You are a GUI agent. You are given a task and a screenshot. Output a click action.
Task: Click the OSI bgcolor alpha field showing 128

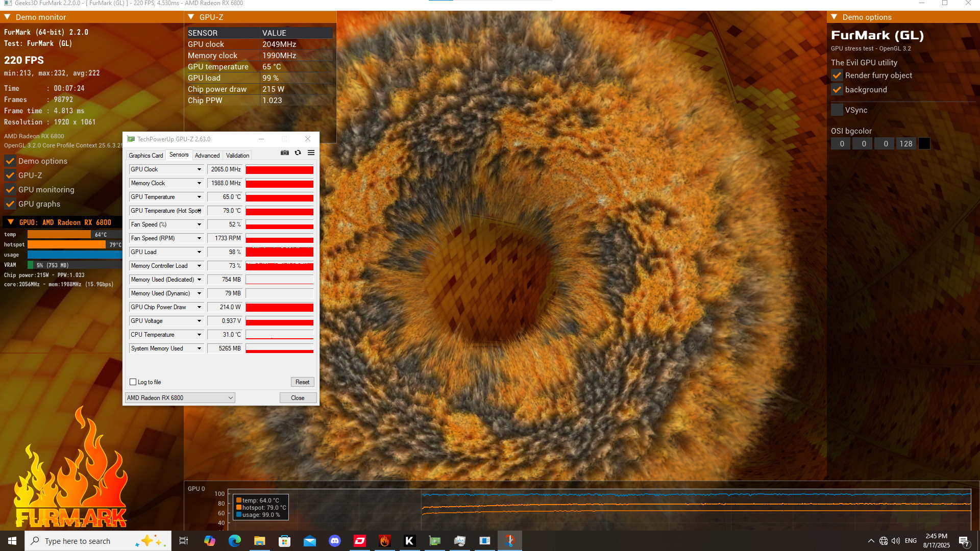(905, 144)
